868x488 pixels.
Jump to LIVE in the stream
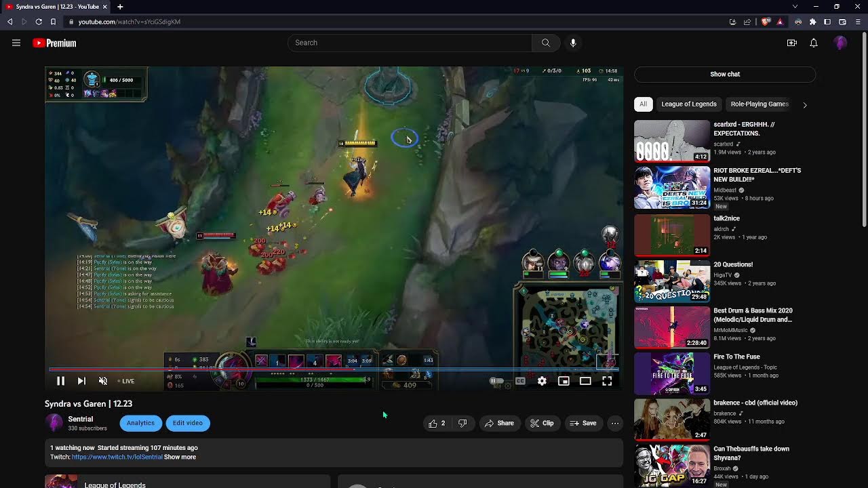pyautogui.click(x=126, y=381)
